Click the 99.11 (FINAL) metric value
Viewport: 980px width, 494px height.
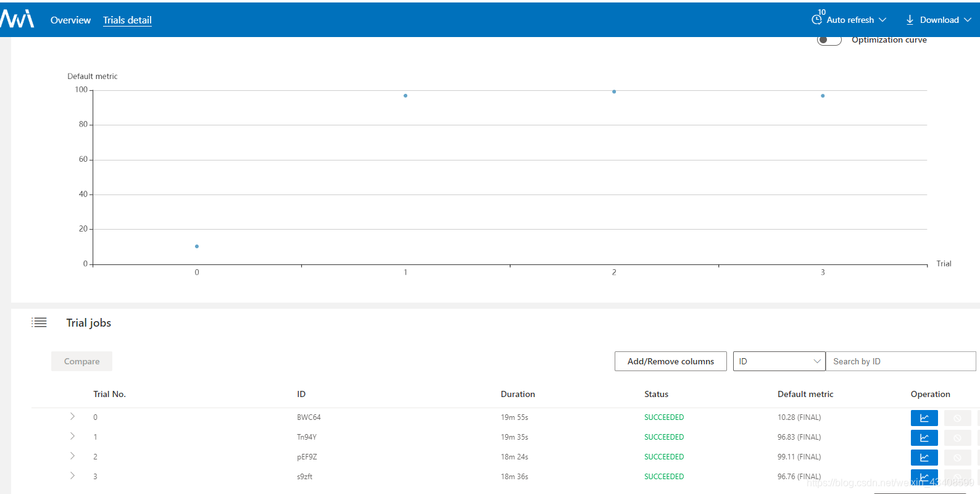(x=799, y=457)
